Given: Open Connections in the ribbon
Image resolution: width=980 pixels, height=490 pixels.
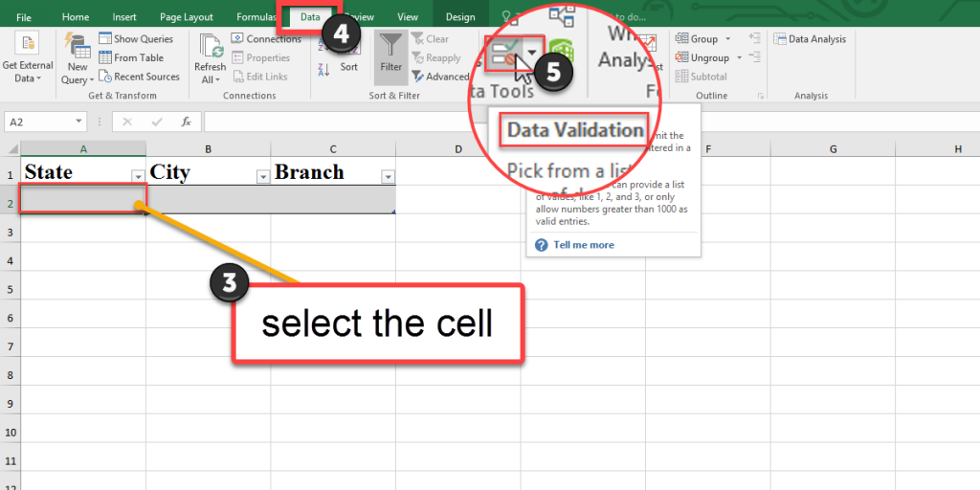Looking at the screenshot, I should (x=266, y=38).
